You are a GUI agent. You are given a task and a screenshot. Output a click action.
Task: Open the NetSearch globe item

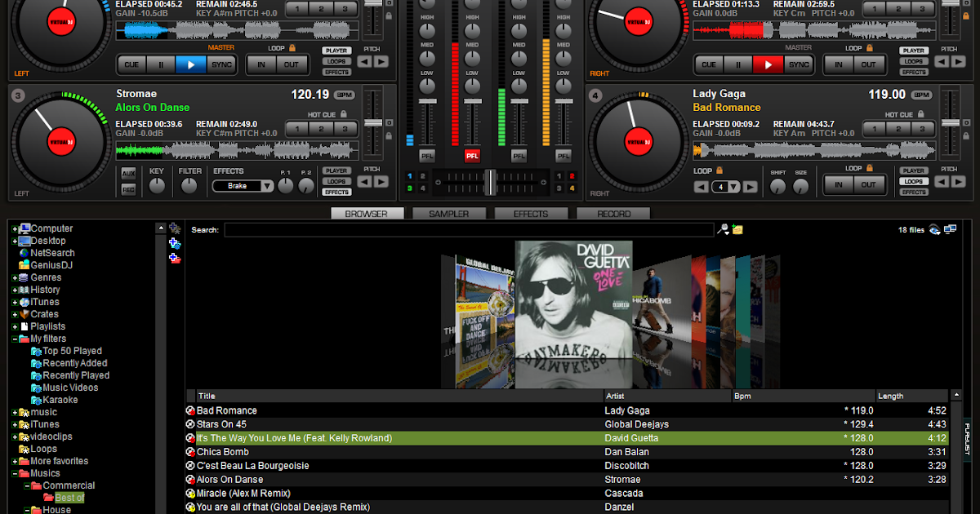pos(47,253)
